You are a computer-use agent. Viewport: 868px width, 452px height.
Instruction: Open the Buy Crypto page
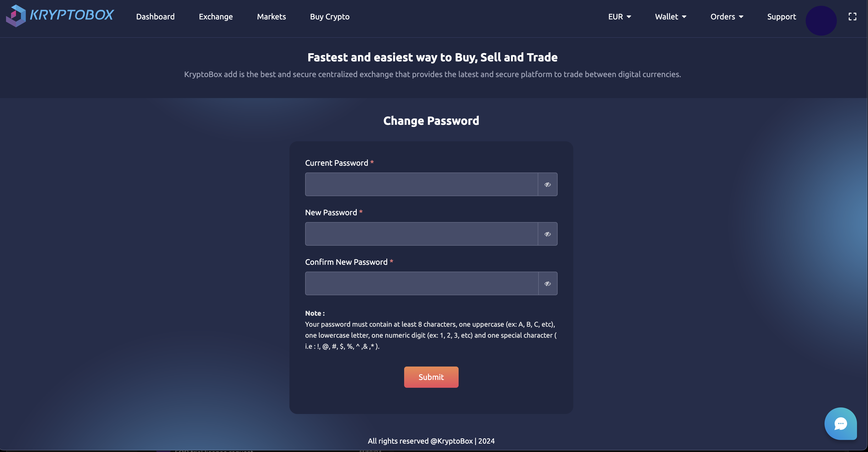[329, 17]
